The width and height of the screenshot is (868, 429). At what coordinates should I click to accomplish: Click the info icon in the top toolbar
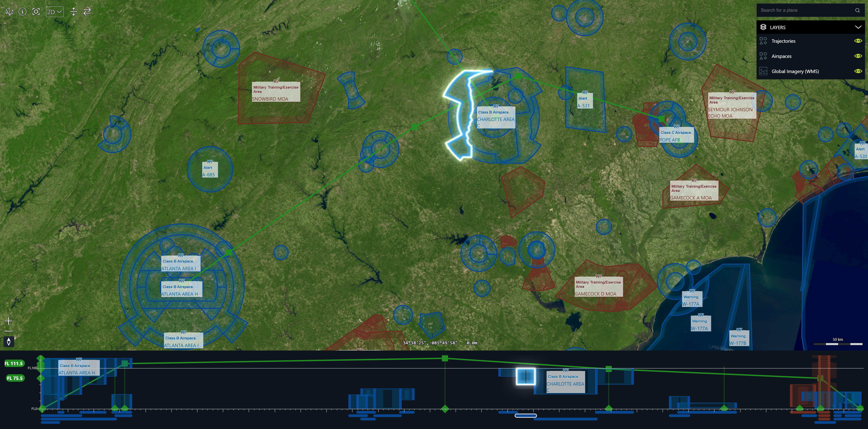click(23, 12)
